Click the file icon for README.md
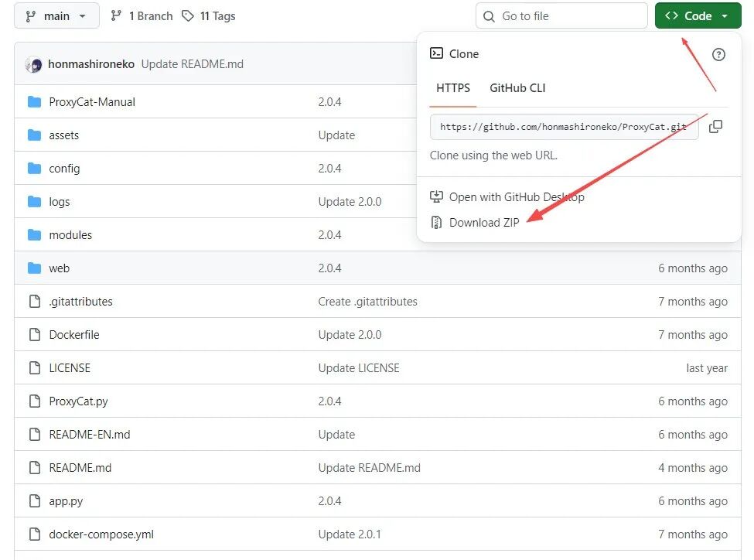 tap(35, 467)
